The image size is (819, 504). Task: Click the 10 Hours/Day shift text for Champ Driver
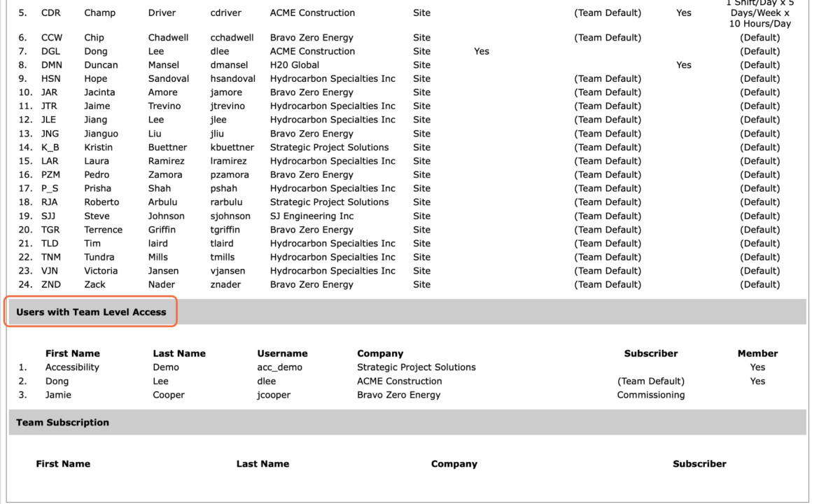pyautogui.click(x=759, y=24)
